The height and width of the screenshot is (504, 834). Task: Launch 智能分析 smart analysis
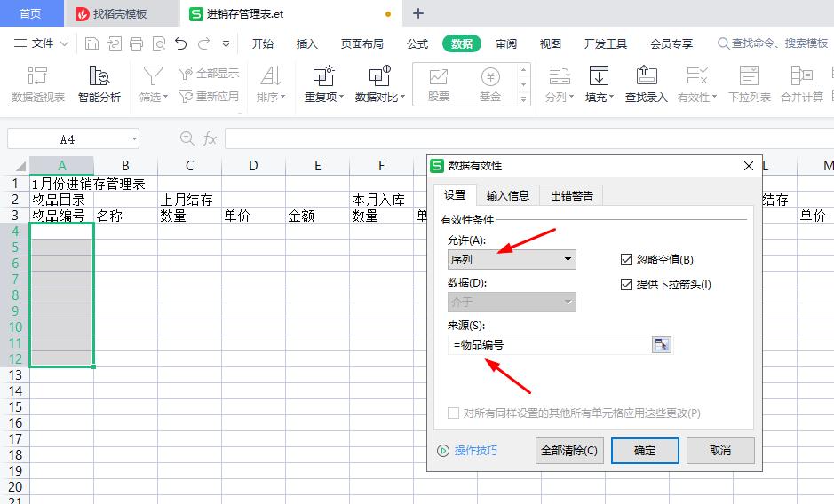(x=99, y=84)
